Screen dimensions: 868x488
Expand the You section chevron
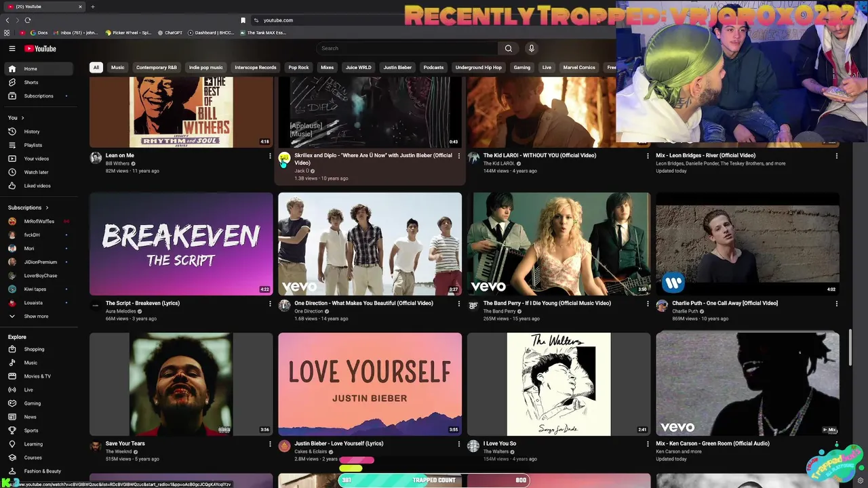(x=22, y=118)
